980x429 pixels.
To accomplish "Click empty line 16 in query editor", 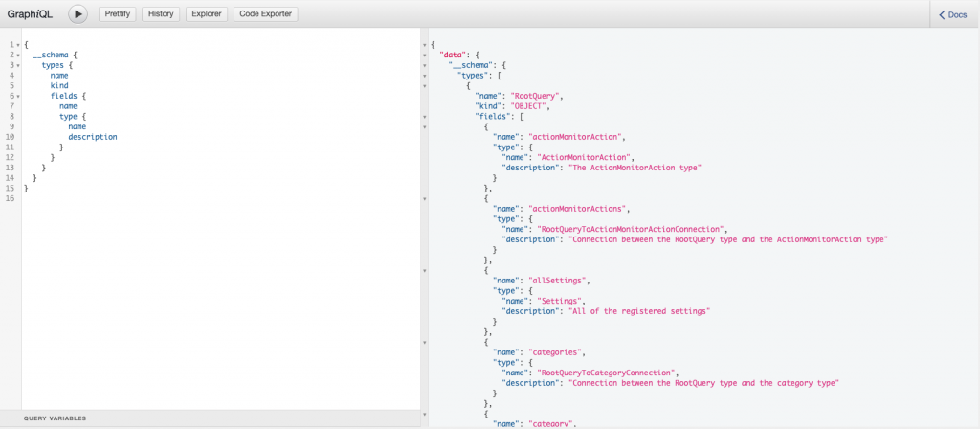I will (x=191, y=198).
